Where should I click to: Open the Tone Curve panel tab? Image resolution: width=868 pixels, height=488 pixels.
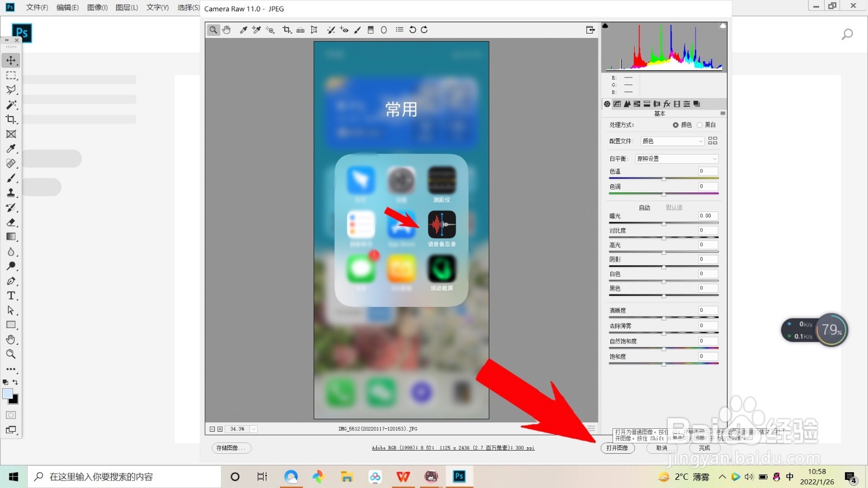coord(617,104)
